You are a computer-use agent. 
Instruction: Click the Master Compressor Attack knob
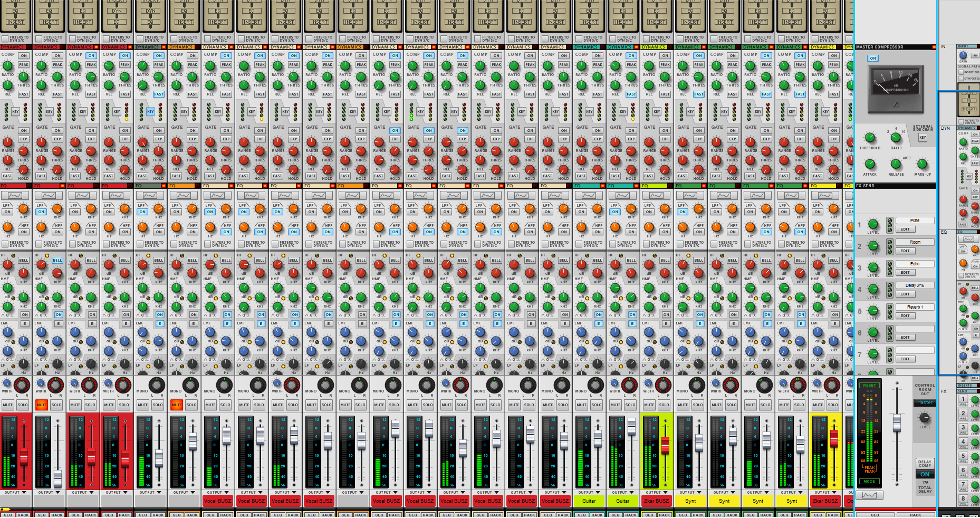pyautogui.click(x=869, y=164)
